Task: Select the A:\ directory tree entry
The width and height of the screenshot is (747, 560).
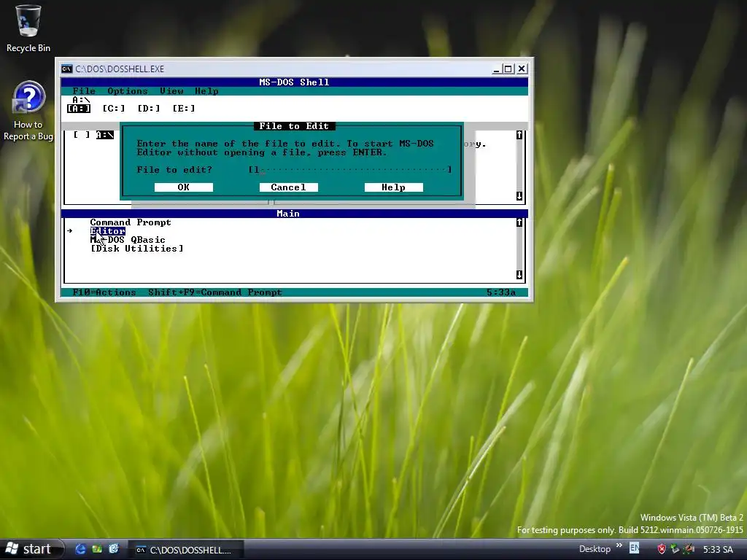Action: (x=105, y=135)
